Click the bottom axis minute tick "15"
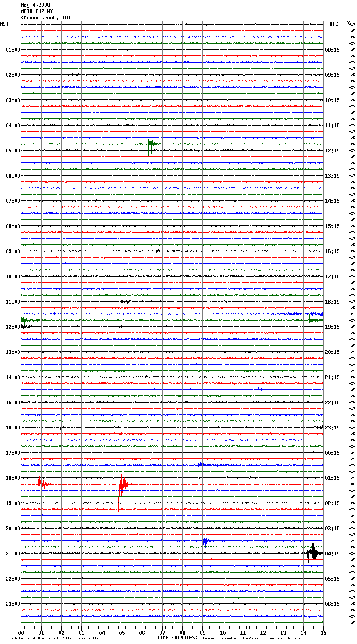 324,632
